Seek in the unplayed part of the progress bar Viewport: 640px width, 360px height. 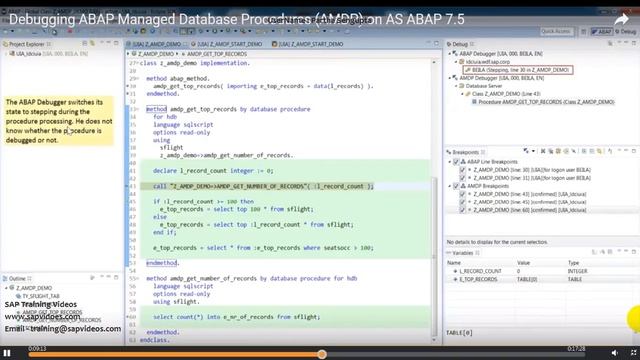(455, 355)
